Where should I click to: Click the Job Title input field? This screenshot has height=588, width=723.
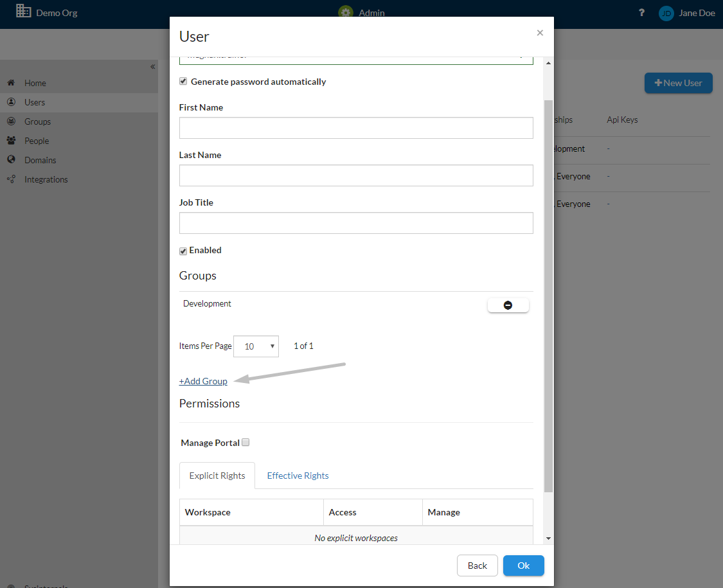(356, 223)
